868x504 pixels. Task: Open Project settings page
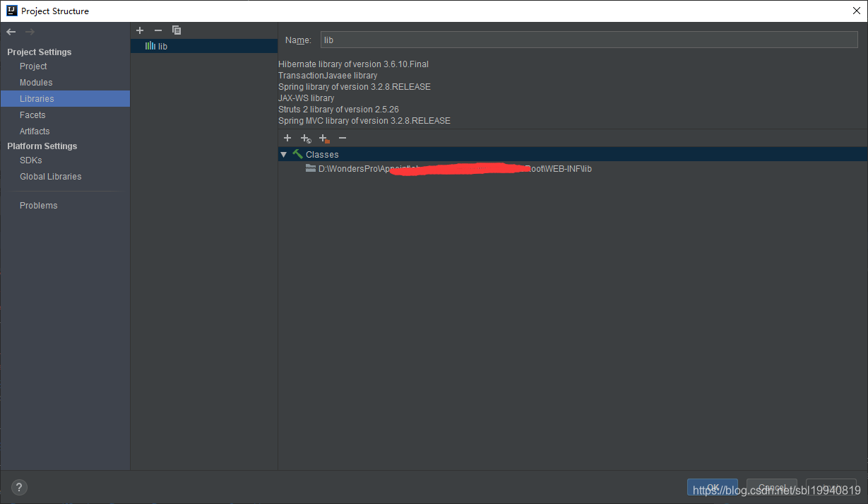33,66
